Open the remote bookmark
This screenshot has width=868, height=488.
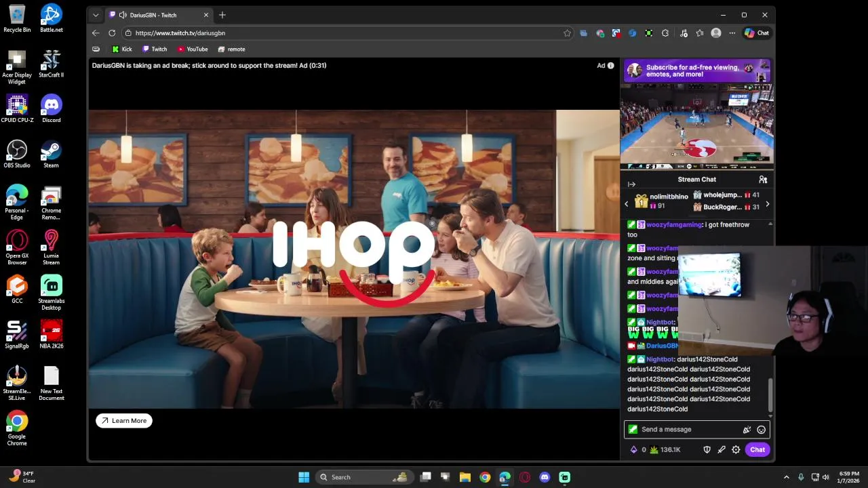point(232,49)
